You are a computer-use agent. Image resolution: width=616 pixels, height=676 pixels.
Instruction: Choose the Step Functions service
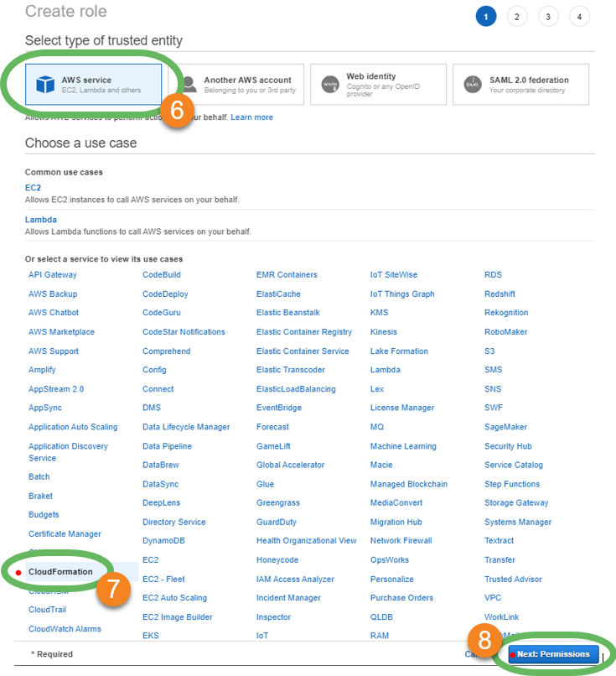(511, 484)
